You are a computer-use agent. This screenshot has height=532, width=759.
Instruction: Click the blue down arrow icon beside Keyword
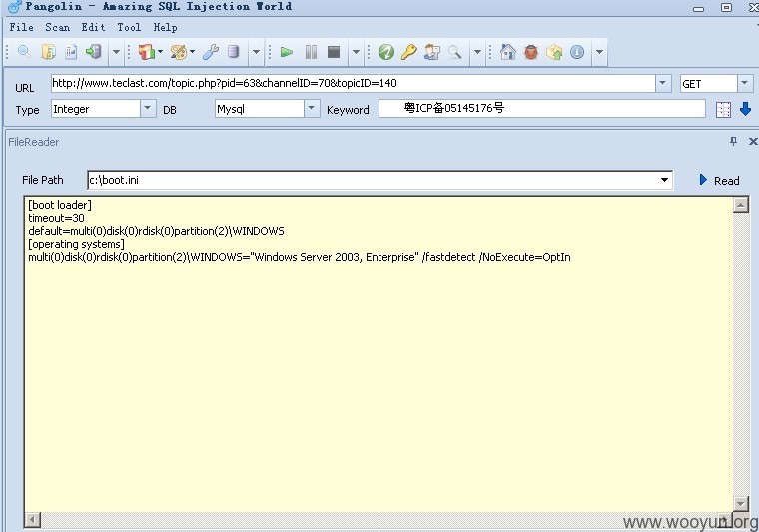tap(745, 109)
